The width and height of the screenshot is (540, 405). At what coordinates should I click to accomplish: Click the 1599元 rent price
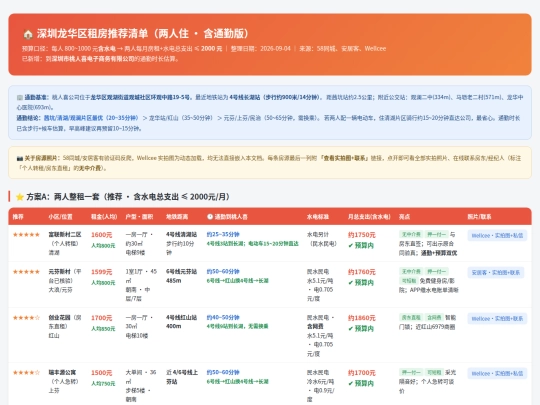[x=102, y=272]
